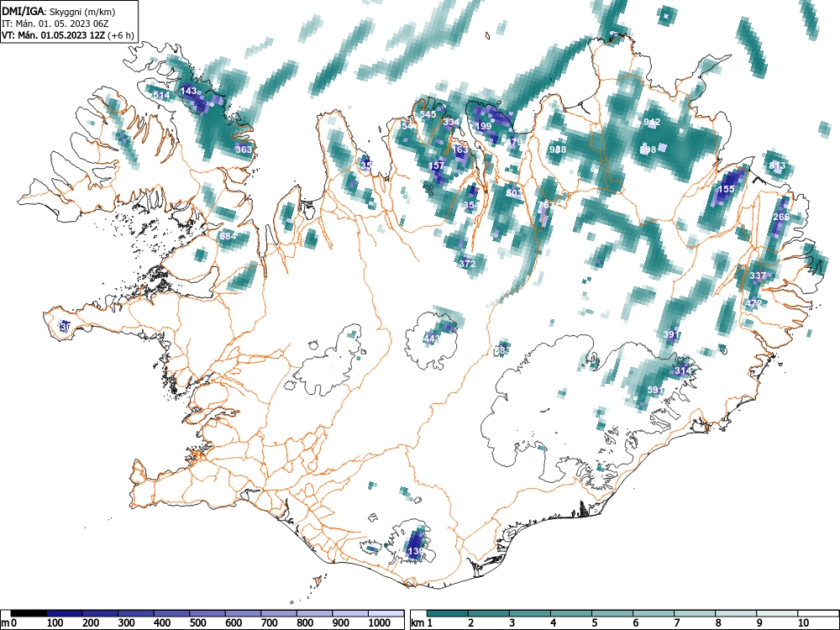Click visibility value 684 on the map
840x630 pixels.
(x=228, y=236)
